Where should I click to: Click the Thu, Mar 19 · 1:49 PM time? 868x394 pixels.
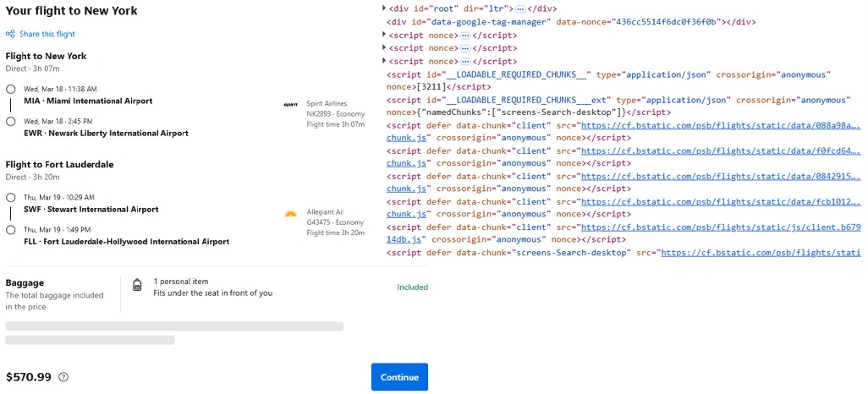pyautogui.click(x=58, y=229)
